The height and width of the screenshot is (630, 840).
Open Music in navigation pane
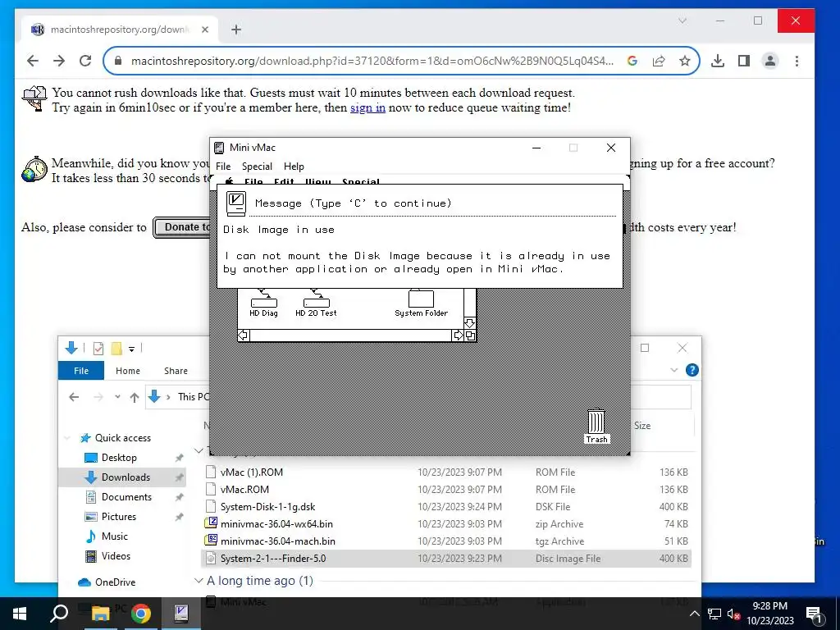(x=115, y=536)
